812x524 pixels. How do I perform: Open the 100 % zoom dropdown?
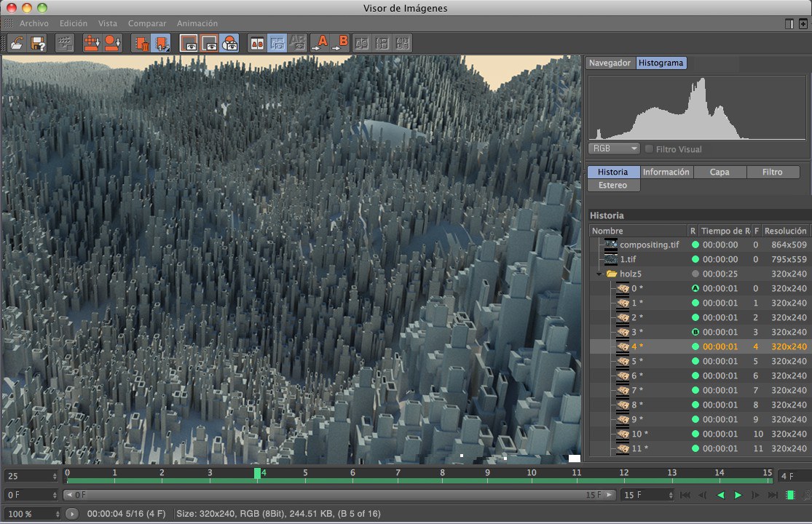pos(31,514)
